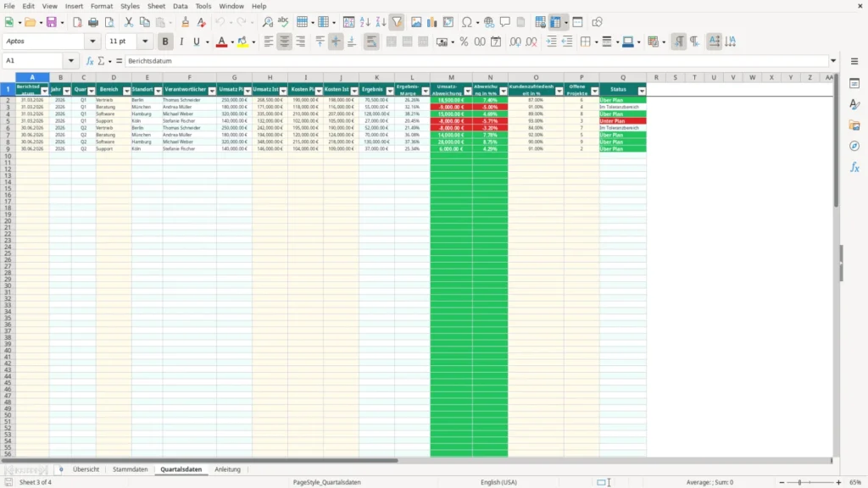Expand the formula bar
The width and height of the screenshot is (868, 488).
[833, 61]
